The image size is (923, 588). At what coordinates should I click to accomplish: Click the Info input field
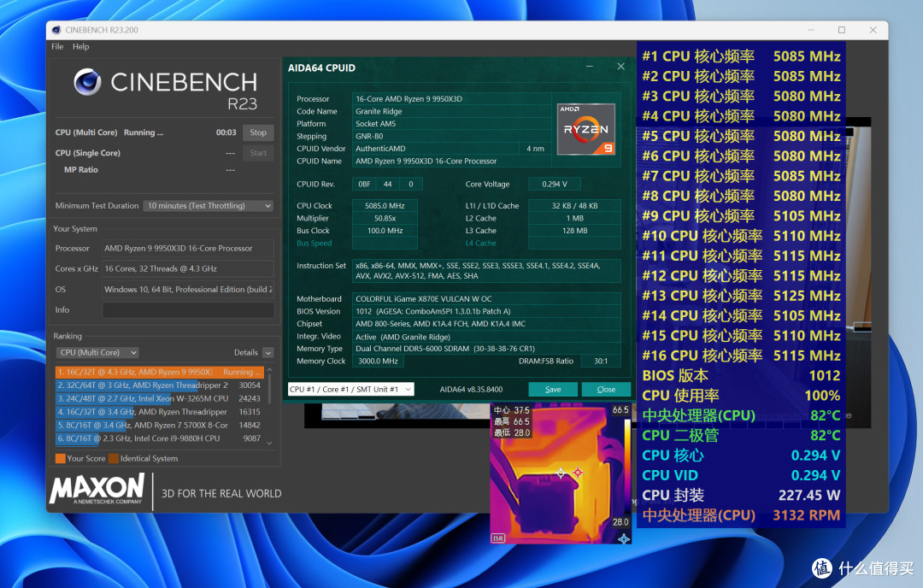tap(188, 309)
